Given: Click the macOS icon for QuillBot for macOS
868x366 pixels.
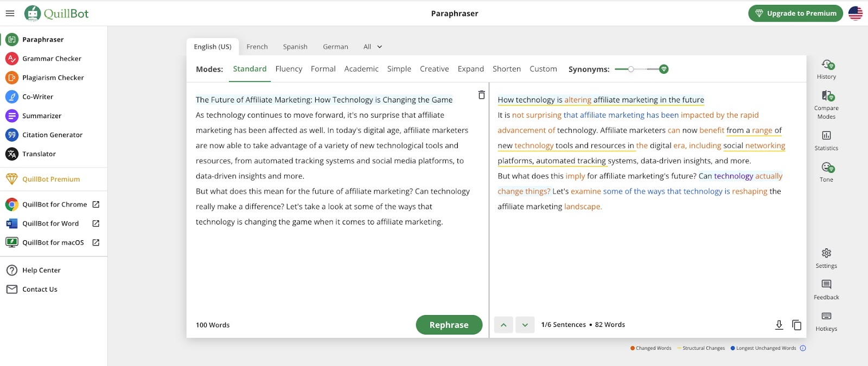Looking at the screenshot, I should [12, 242].
